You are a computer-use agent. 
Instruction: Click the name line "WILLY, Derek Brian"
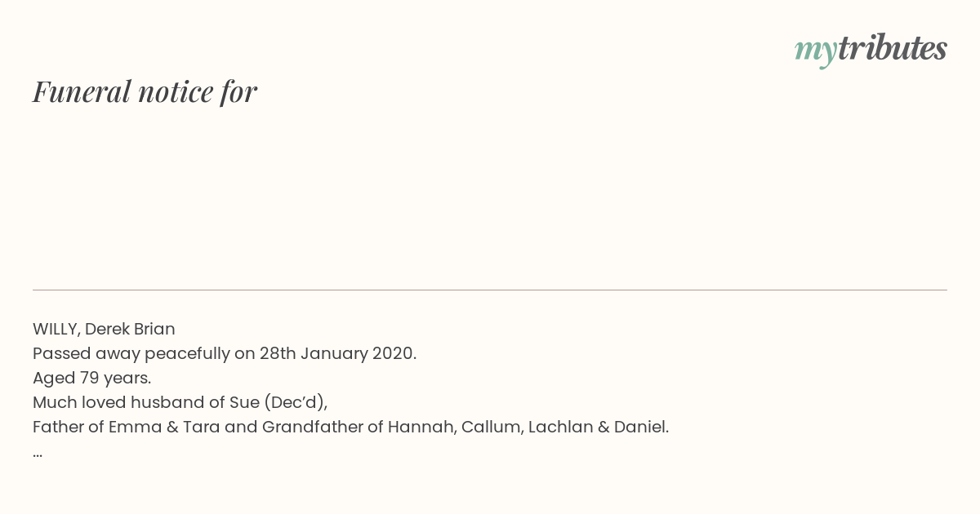pyautogui.click(x=104, y=329)
